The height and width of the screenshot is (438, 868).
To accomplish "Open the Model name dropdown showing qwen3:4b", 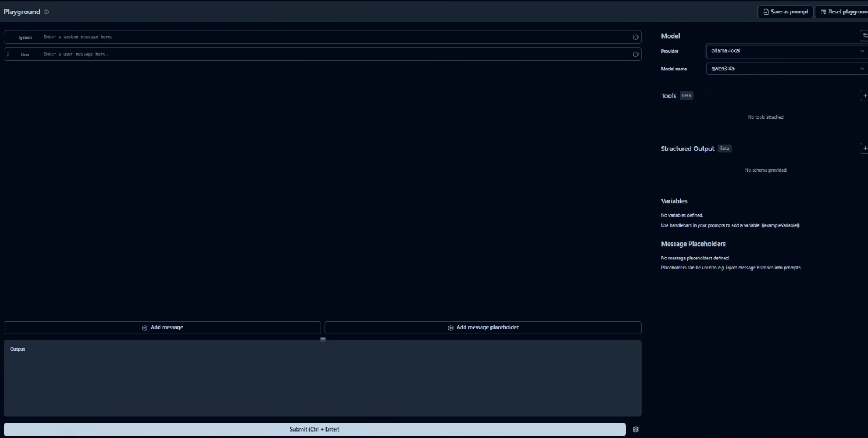I will (786, 69).
